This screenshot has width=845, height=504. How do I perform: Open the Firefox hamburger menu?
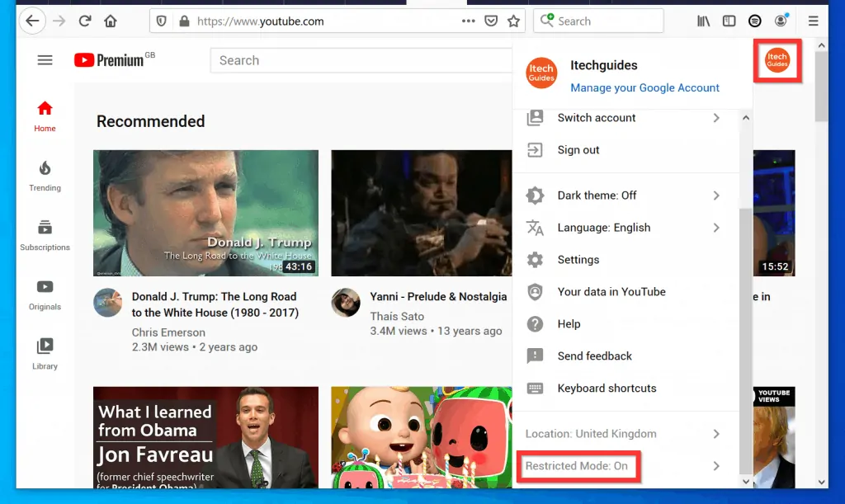point(813,21)
